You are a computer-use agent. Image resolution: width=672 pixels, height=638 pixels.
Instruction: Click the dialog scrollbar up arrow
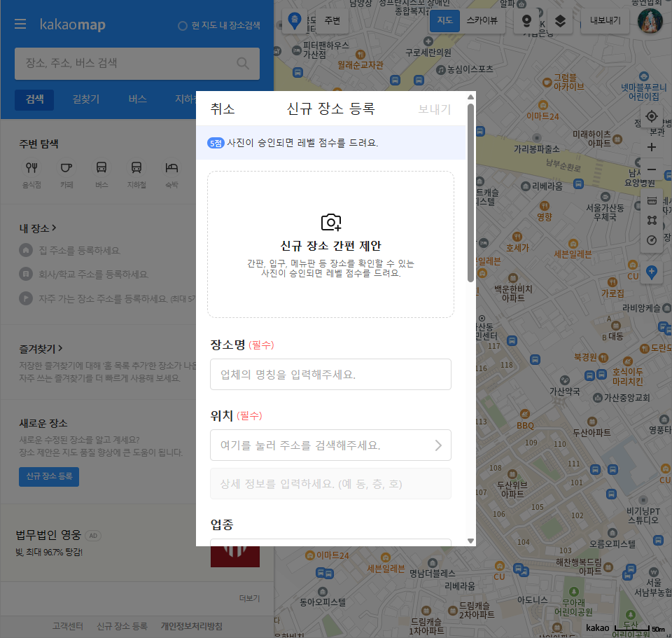[x=470, y=97]
